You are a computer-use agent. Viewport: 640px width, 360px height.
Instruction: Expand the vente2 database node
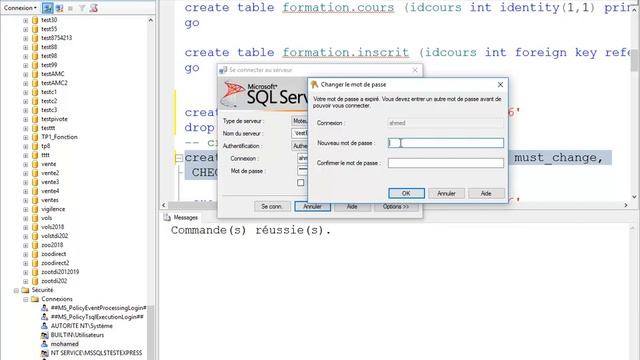coord(26,173)
